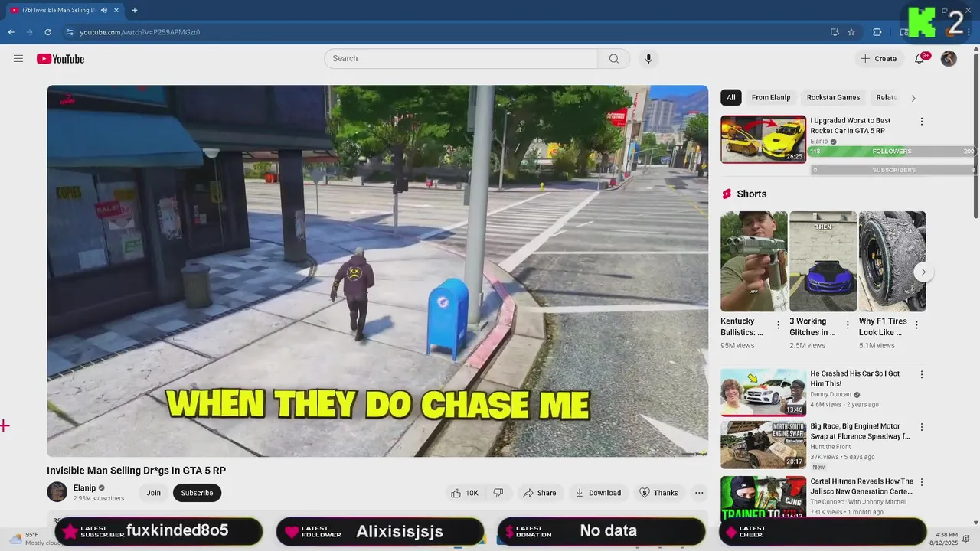Open options for He Crashed His Car video
The image size is (980, 551).
pyautogui.click(x=922, y=375)
